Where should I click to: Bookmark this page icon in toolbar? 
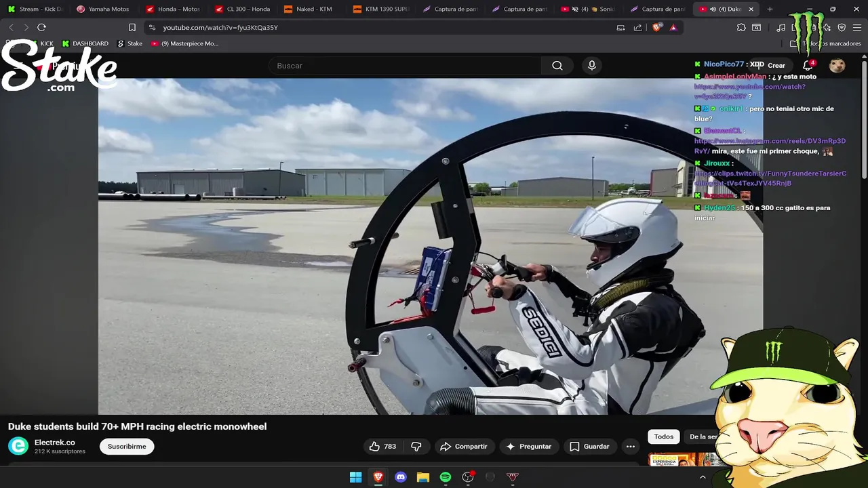tap(132, 28)
